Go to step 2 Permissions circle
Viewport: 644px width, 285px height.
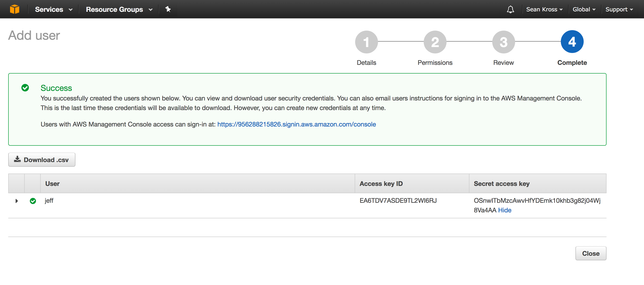435,42
